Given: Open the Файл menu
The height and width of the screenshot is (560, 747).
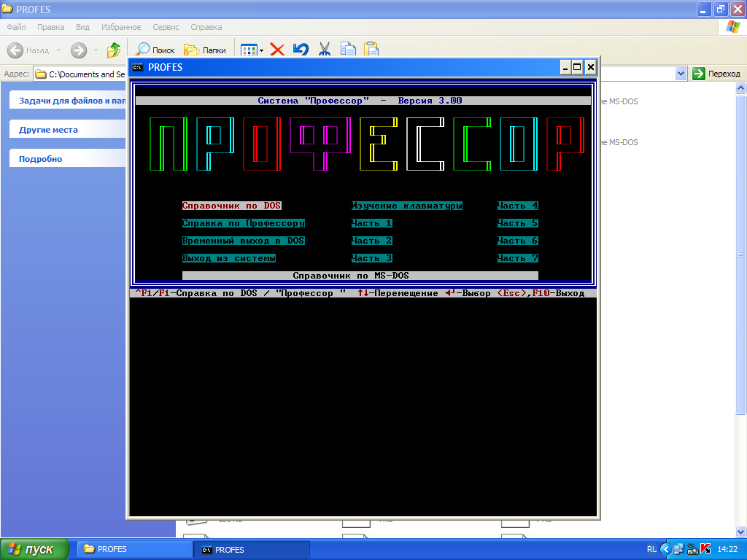Looking at the screenshot, I should [16, 27].
